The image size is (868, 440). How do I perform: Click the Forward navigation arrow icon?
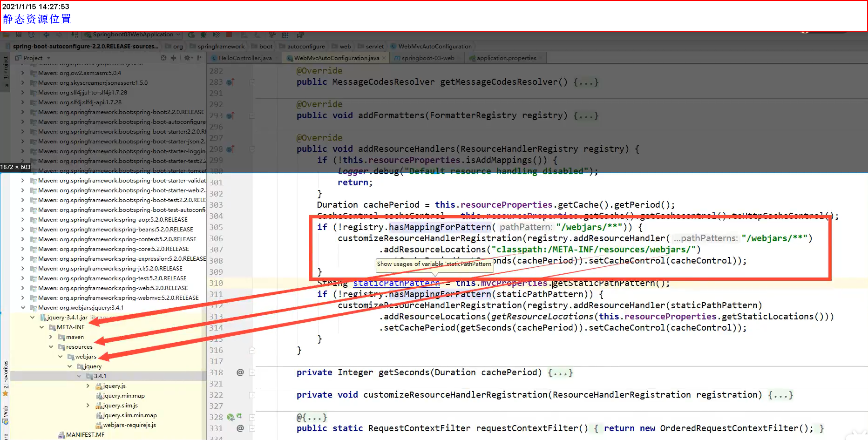click(59, 34)
